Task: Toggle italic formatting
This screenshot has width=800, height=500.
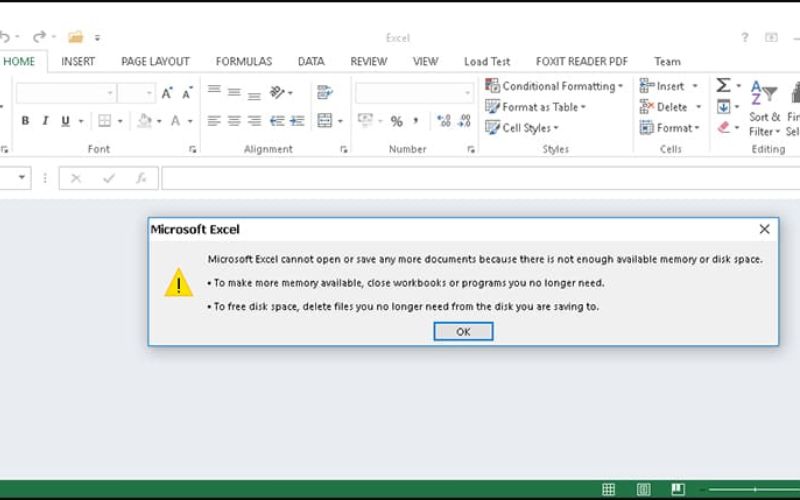Action: point(45,121)
